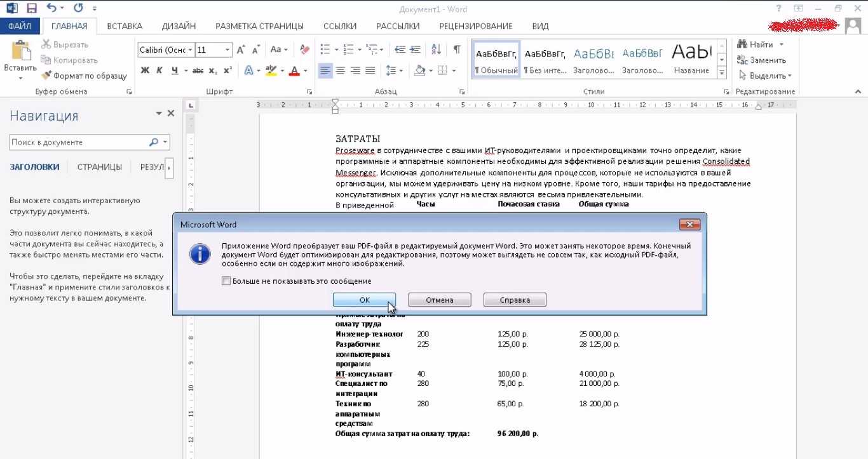This screenshot has height=459, width=868.
Task: Switch to СТРАНИЦЫ navigation tab
Action: pyautogui.click(x=100, y=167)
